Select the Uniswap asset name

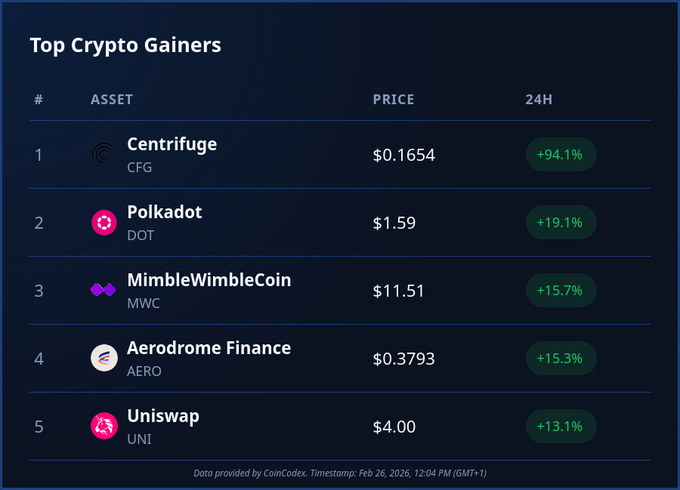[x=163, y=416]
